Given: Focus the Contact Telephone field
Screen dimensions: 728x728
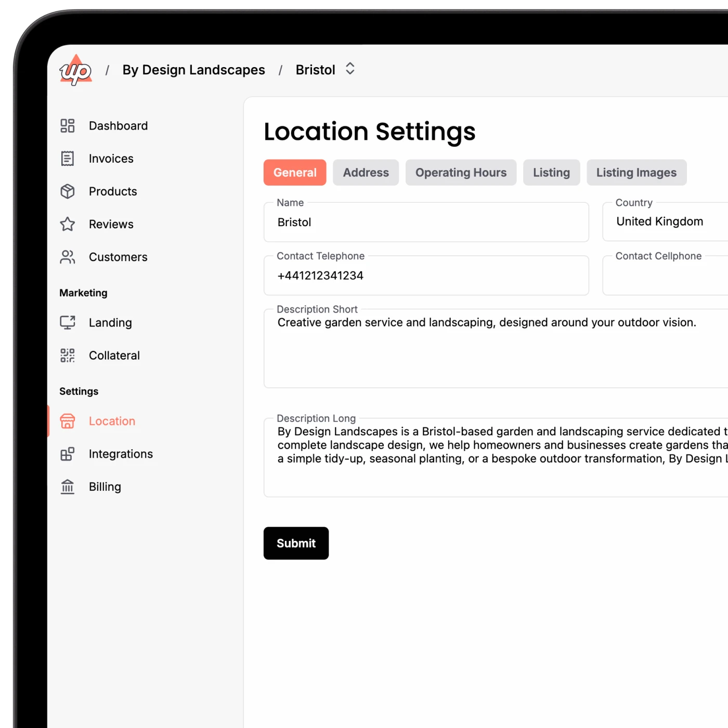Looking at the screenshot, I should tap(426, 276).
